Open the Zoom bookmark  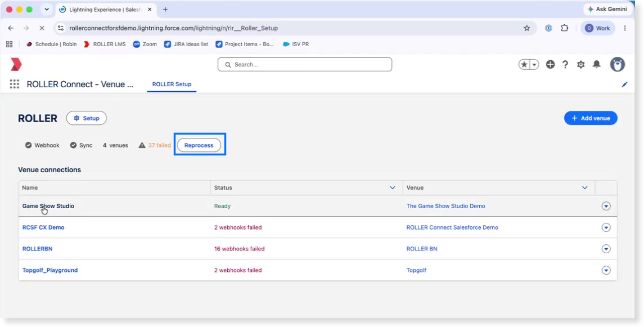coord(145,44)
